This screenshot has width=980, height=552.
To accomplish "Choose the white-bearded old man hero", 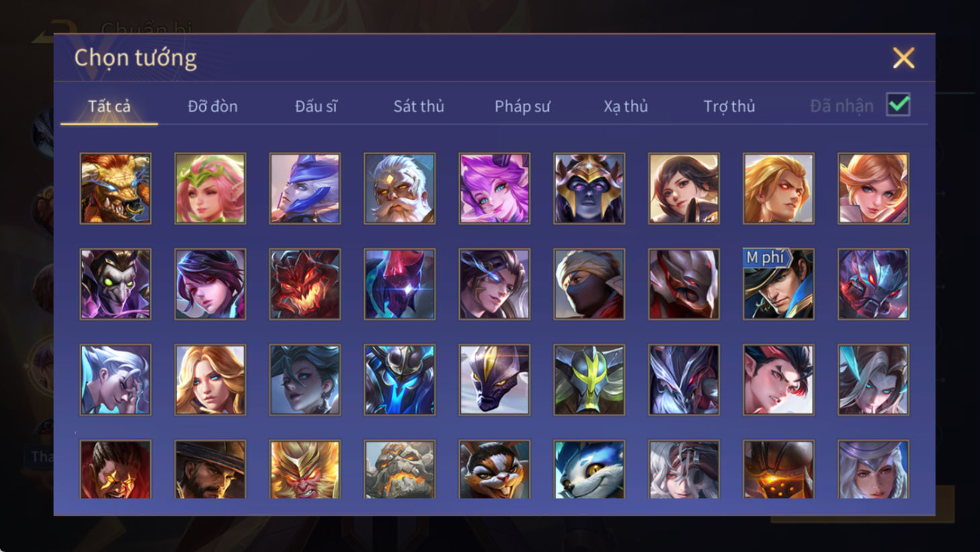I will [400, 188].
